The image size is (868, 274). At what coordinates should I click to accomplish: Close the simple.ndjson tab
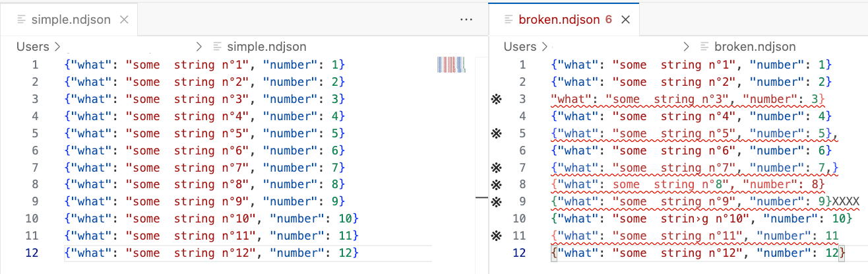123,20
